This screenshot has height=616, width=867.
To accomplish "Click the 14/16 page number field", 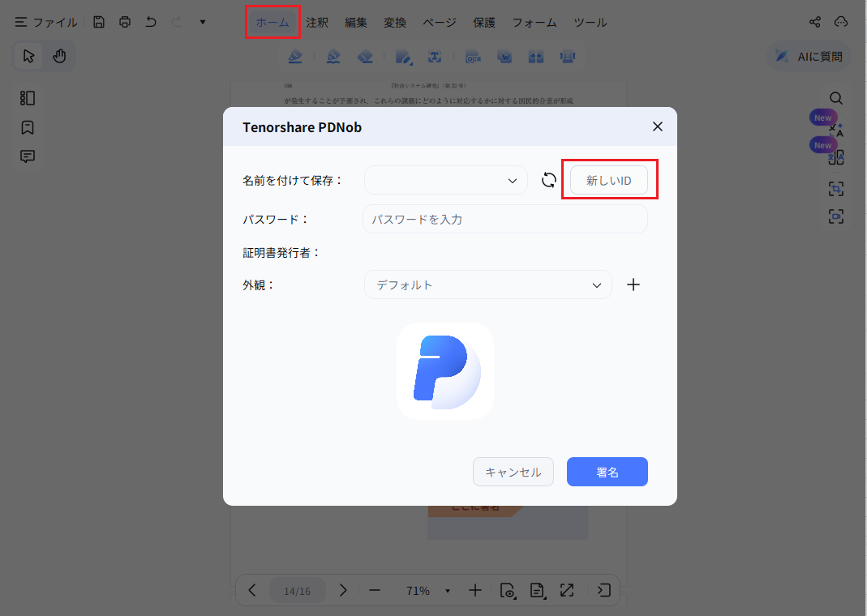I will [x=298, y=591].
